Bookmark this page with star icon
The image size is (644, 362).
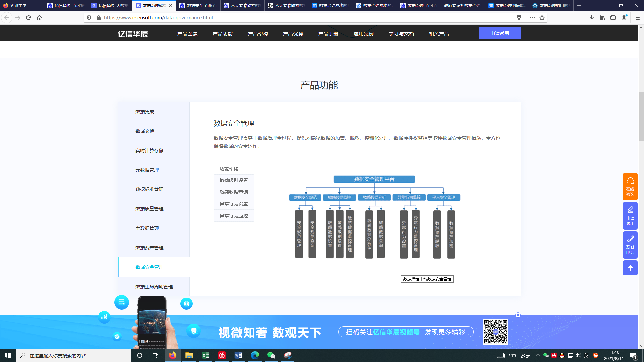click(542, 18)
